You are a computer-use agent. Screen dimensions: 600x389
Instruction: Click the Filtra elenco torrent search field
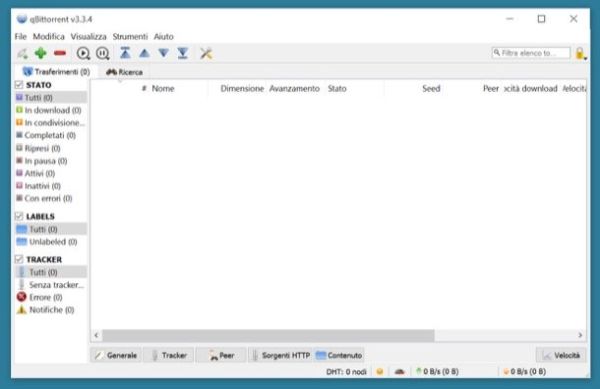point(531,53)
